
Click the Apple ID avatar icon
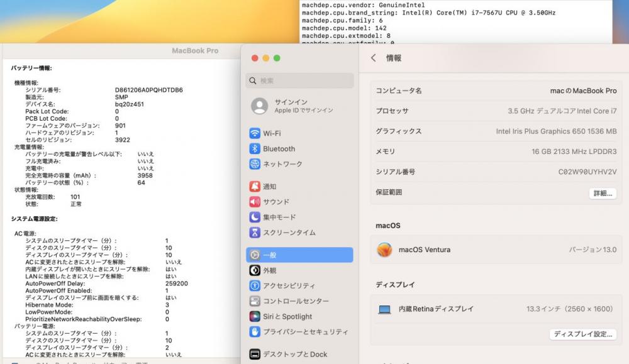tap(260, 106)
